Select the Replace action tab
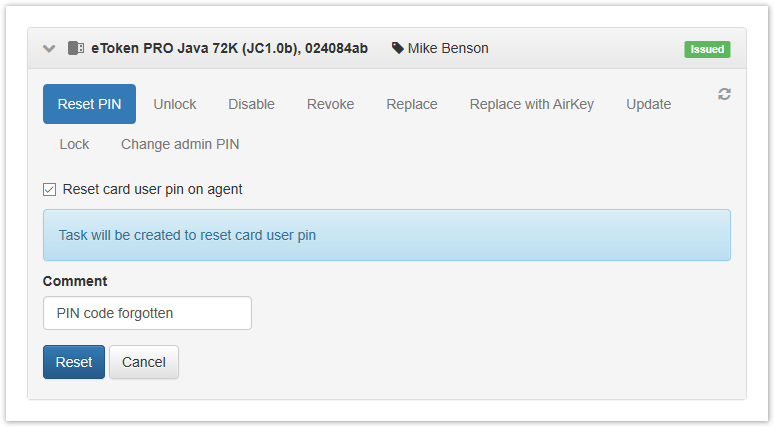The height and width of the screenshot is (427, 774). tap(412, 104)
